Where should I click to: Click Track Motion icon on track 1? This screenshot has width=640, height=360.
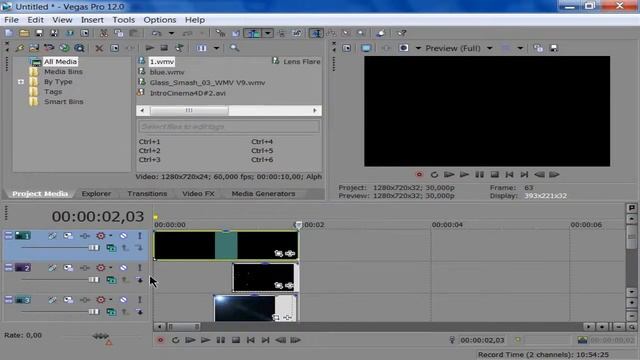[x=68, y=236]
